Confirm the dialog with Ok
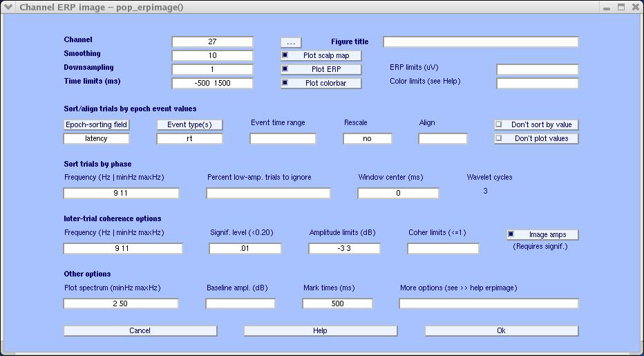 [501, 330]
